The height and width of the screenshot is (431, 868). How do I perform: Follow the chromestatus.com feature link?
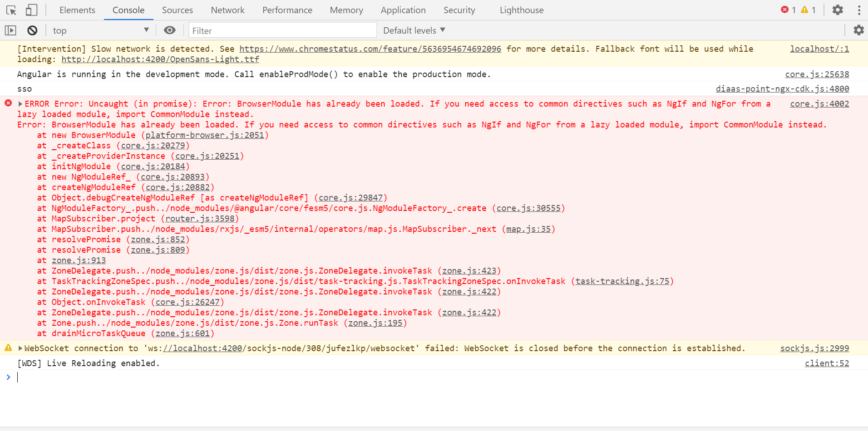click(x=370, y=49)
